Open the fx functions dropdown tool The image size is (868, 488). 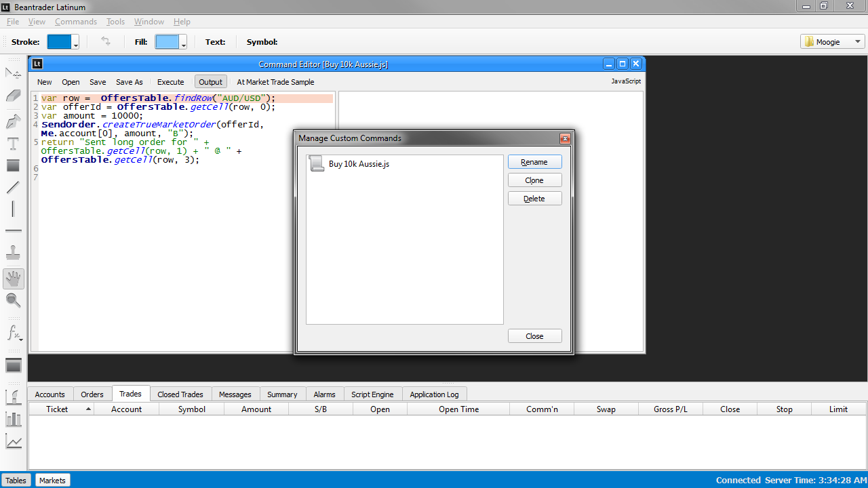[14, 333]
